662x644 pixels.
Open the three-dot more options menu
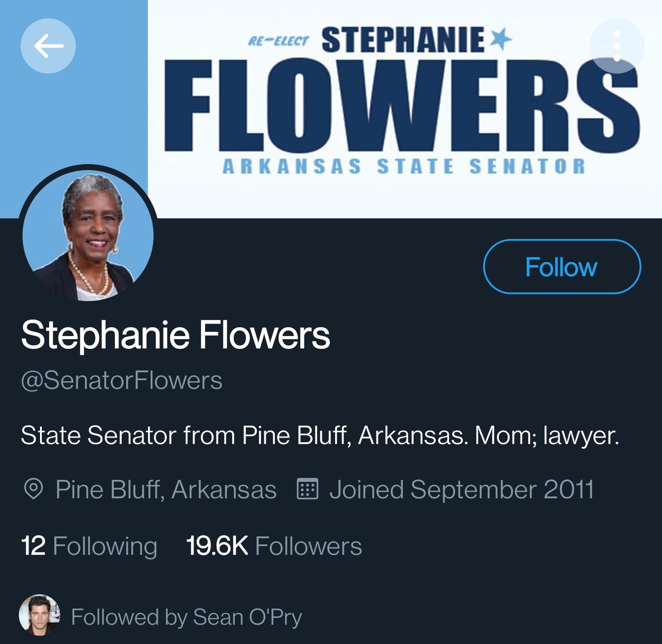pos(616,46)
